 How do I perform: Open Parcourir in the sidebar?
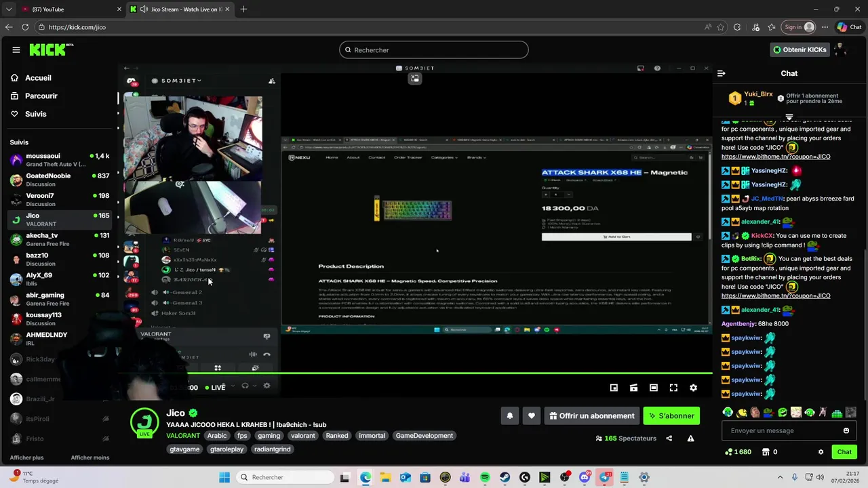pyautogui.click(x=35, y=96)
